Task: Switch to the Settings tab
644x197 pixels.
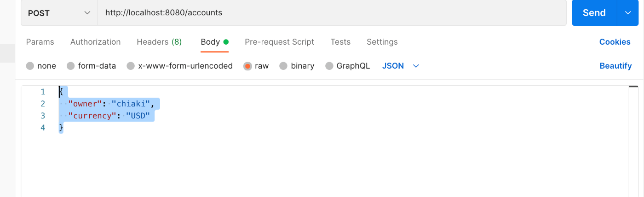Action: (x=382, y=42)
